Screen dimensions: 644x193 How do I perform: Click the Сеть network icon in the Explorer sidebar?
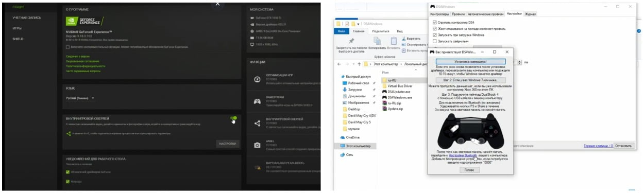[343, 154]
